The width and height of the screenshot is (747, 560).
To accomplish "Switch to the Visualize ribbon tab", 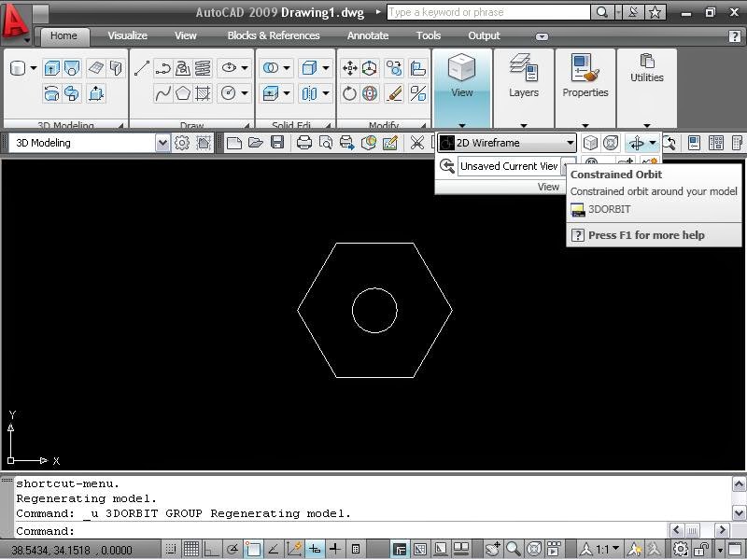I will click(x=127, y=35).
